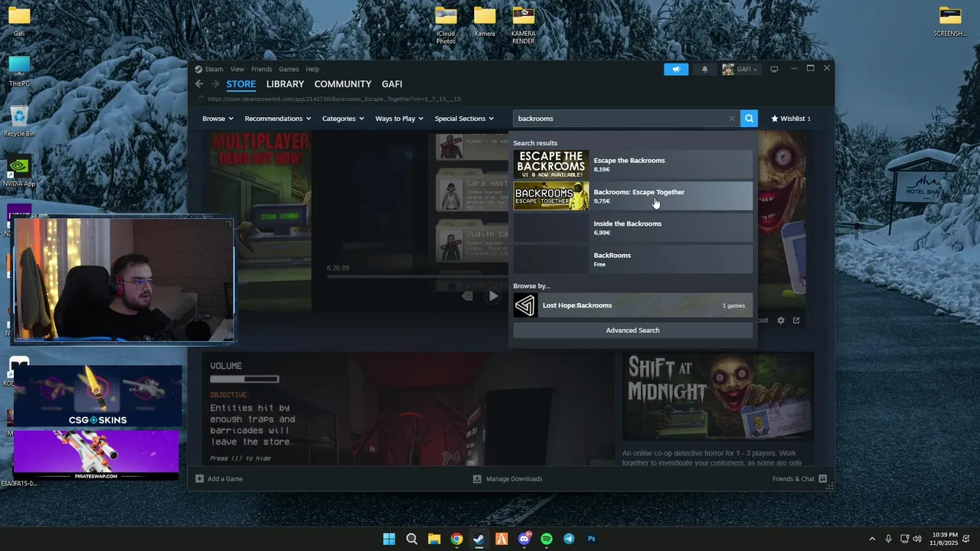Open the GAFI profile tab
Image resolution: width=980 pixels, height=551 pixels.
[x=392, y=84]
